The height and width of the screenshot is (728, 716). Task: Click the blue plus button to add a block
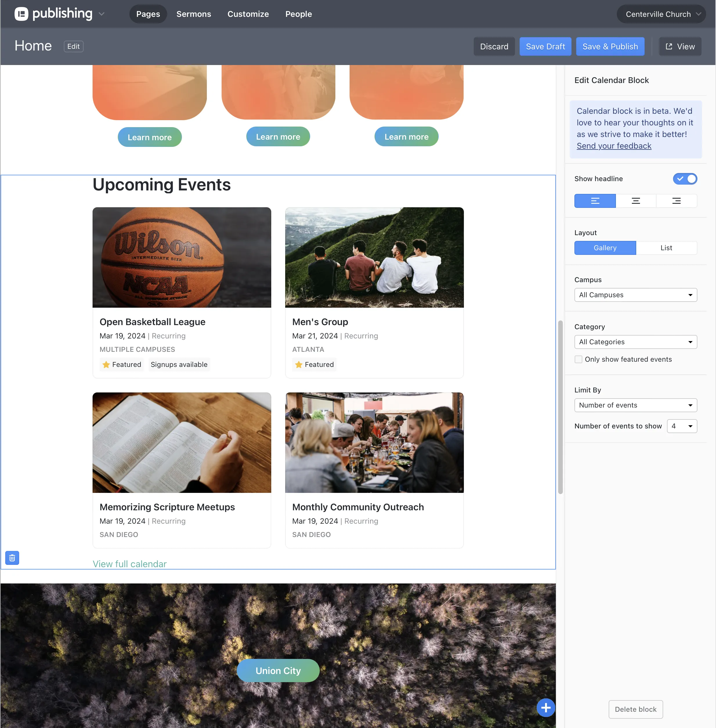545,708
